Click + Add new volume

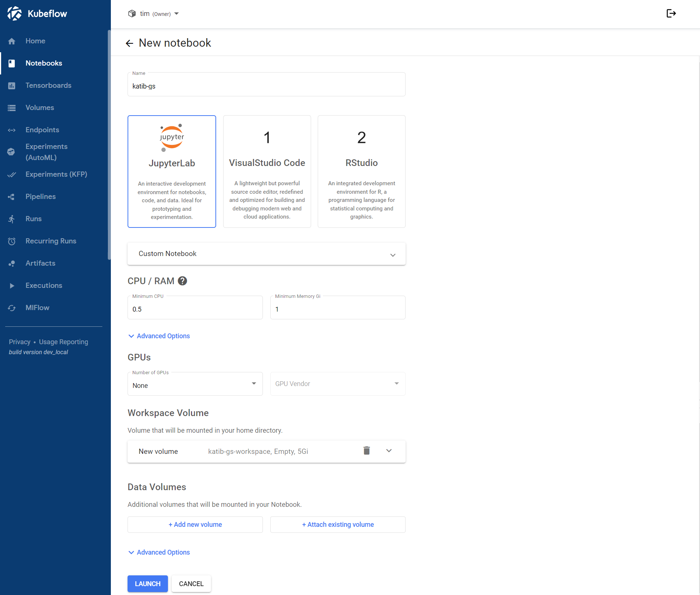(x=195, y=525)
